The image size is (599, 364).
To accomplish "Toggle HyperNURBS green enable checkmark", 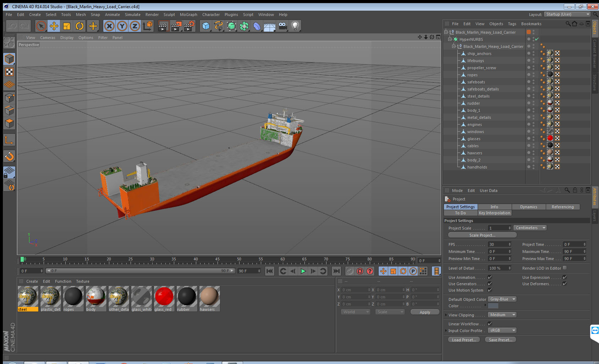I will pos(537,39).
